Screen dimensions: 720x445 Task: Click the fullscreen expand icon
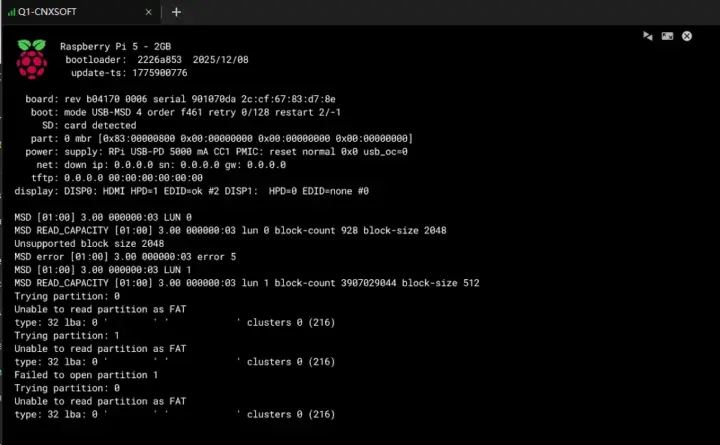pos(667,36)
